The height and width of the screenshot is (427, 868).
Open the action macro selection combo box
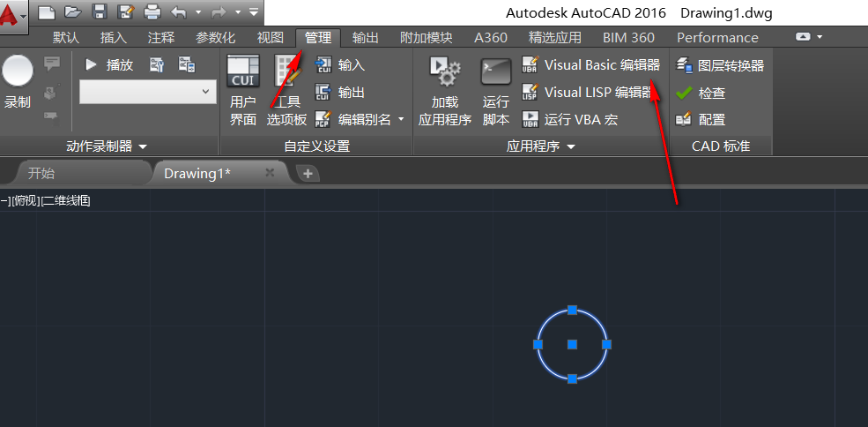(x=148, y=92)
